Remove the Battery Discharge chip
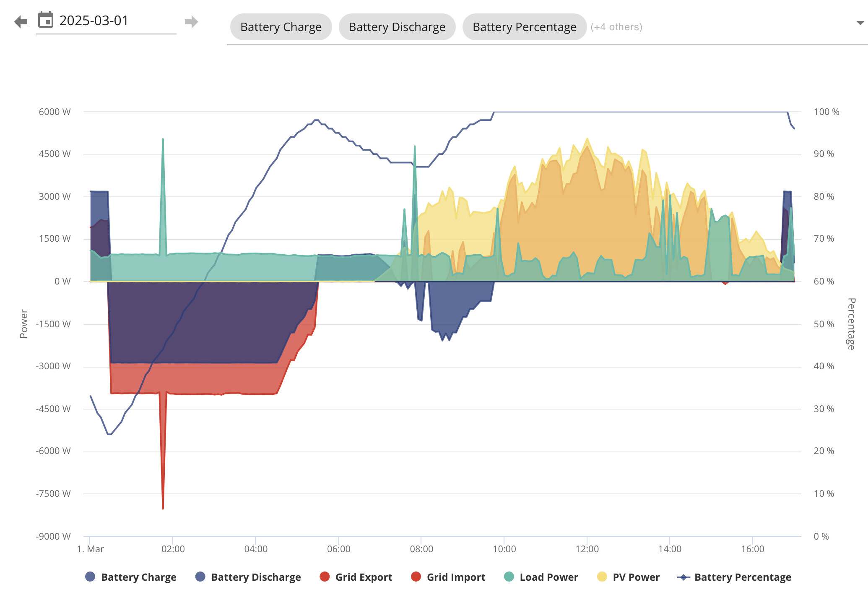This screenshot has height=595, width=868. pyautogui.click(x=397, y=27)
